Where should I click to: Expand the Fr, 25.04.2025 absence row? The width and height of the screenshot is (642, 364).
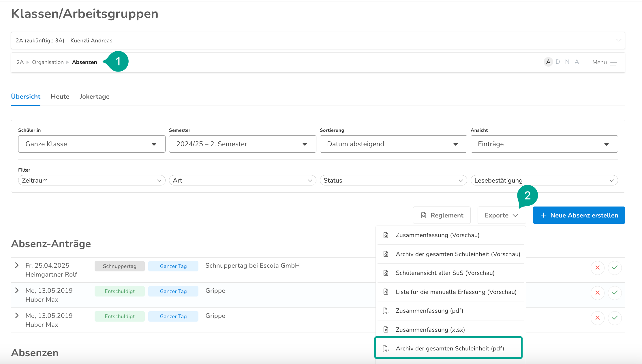point(17,265)
